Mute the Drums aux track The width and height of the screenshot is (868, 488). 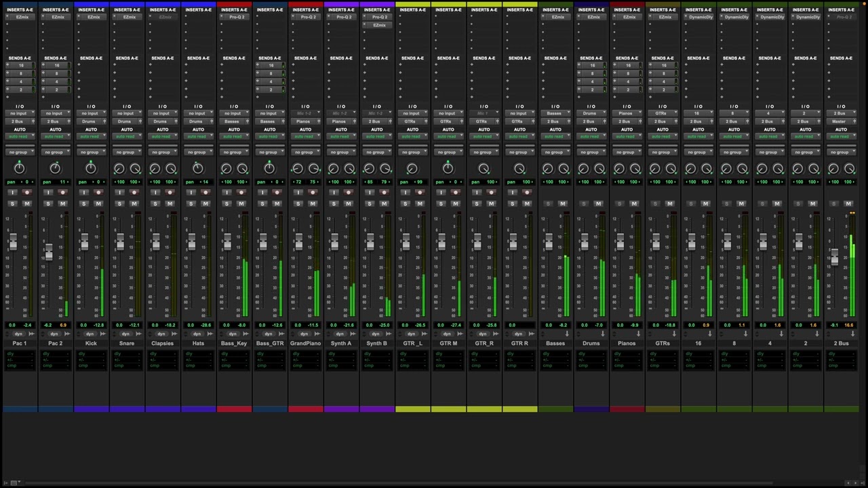click(598, 203)
